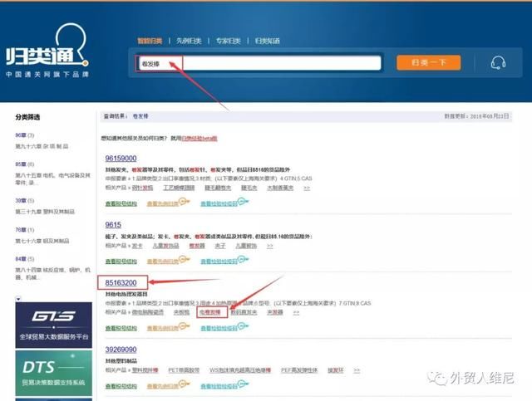Screen dimensions: 532x401
Task: Open related product 烫发器
Action: (275, 312)
